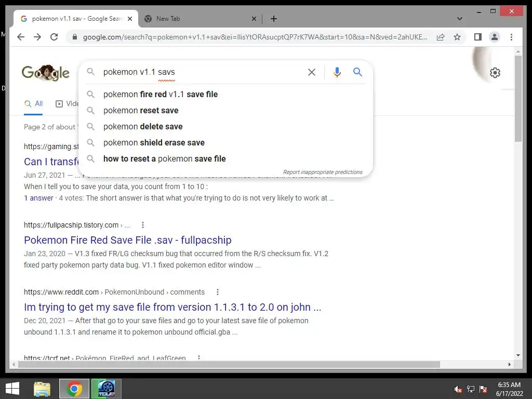Viewport: 532px width, 399px height.
Task: Close the pokemon v1.1 sav tab
Action: 129,19
